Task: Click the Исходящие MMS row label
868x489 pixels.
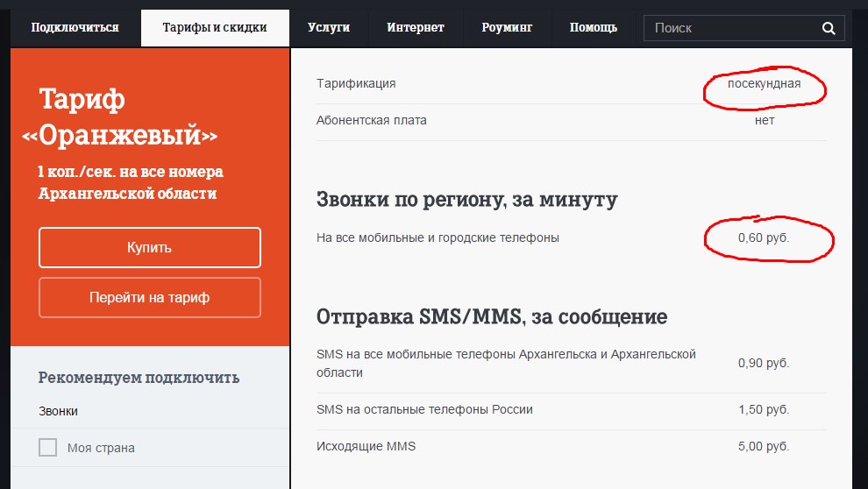Action: click(366, 446)
